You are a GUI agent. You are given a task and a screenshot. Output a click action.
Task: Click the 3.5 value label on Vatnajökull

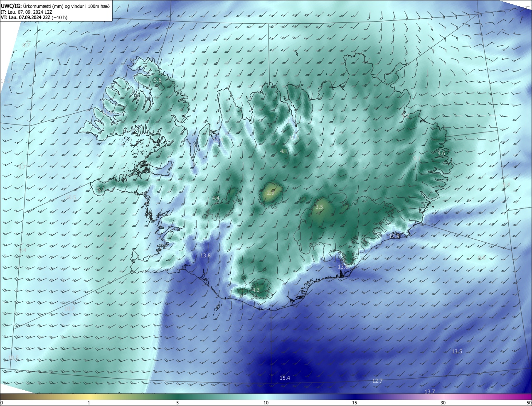point(319,207)
